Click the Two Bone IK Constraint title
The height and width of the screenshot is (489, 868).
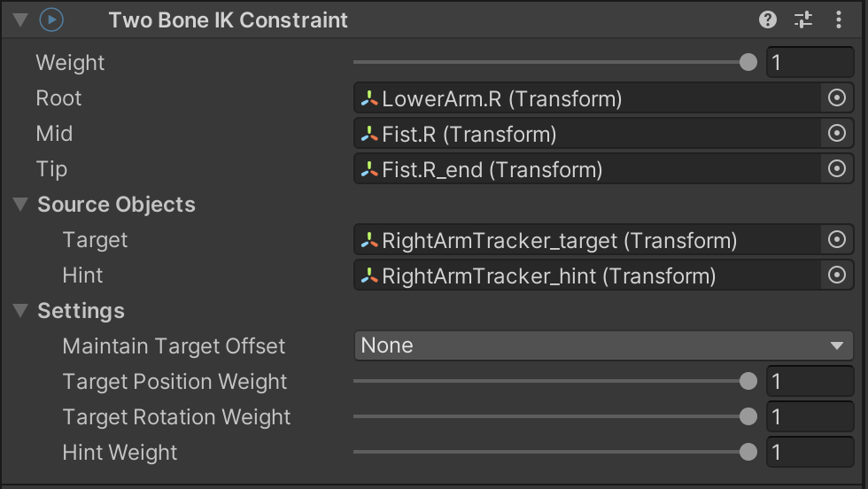click(x=229, y=20)
